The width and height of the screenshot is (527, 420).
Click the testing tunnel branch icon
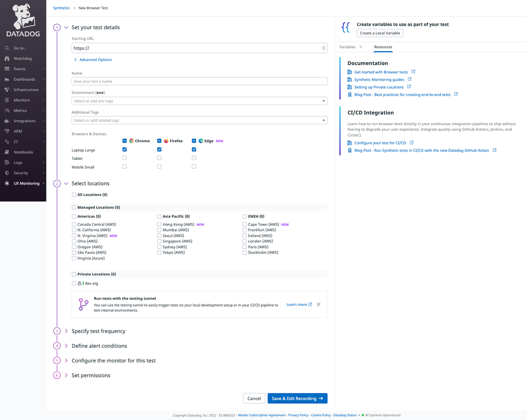(83, 304)
